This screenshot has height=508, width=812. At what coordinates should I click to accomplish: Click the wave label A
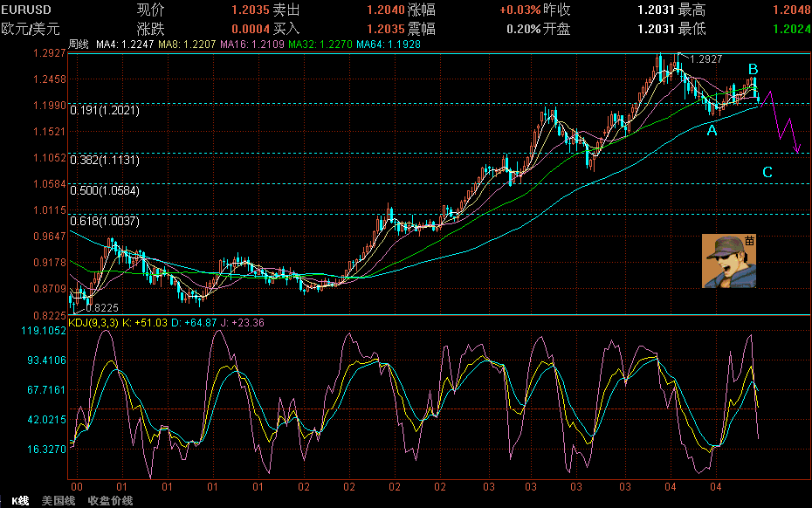pyautogui.click(x=712, y=131)
